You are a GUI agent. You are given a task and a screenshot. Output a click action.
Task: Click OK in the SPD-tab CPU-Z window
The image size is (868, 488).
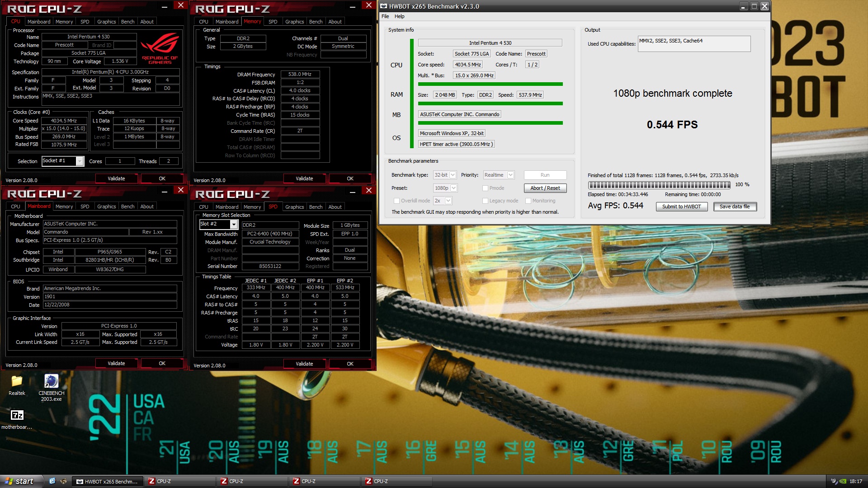[350, 364]
